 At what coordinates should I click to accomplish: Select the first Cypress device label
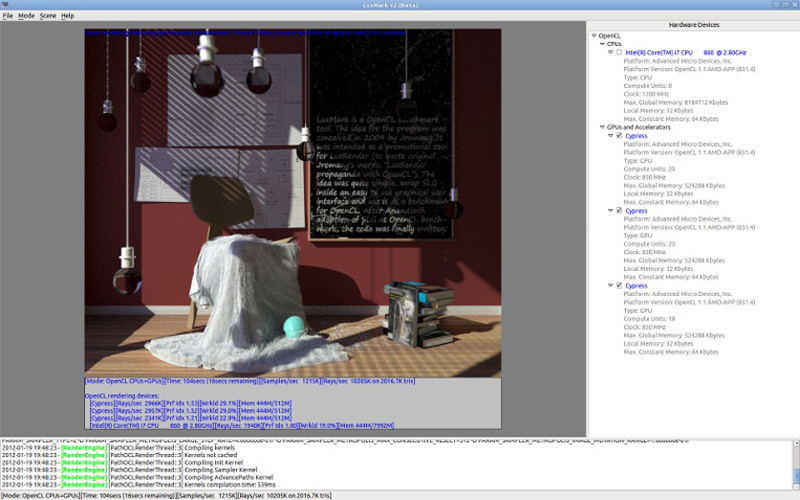636,136
